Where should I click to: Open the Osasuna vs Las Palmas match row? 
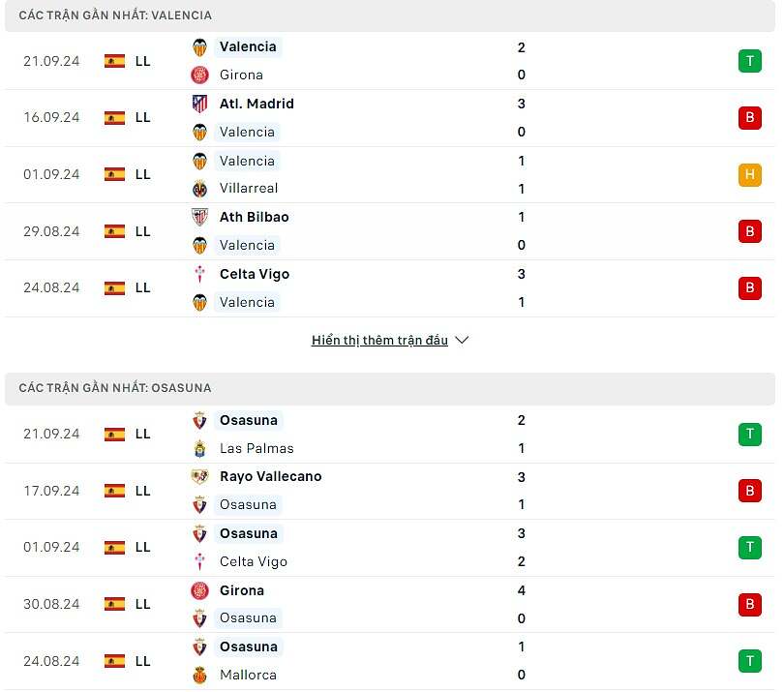(x=387, y=435)
